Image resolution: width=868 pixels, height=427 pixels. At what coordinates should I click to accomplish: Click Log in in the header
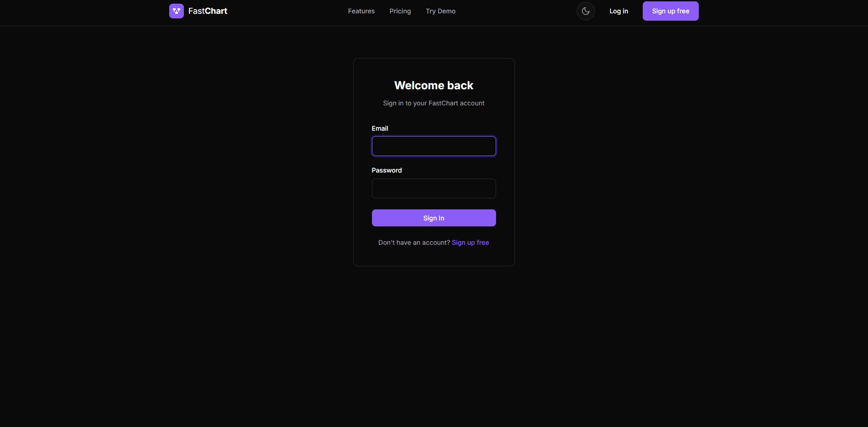pyautogui.click(x=618, y=11)
